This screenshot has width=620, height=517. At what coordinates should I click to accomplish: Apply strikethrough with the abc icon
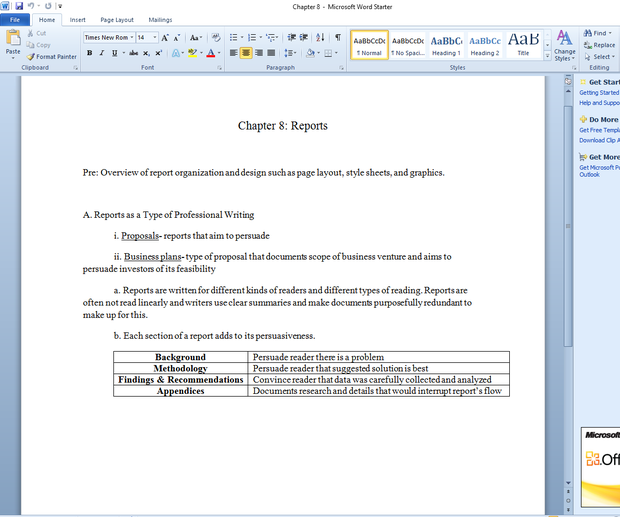pyautogui.click(x=134, y=53)
